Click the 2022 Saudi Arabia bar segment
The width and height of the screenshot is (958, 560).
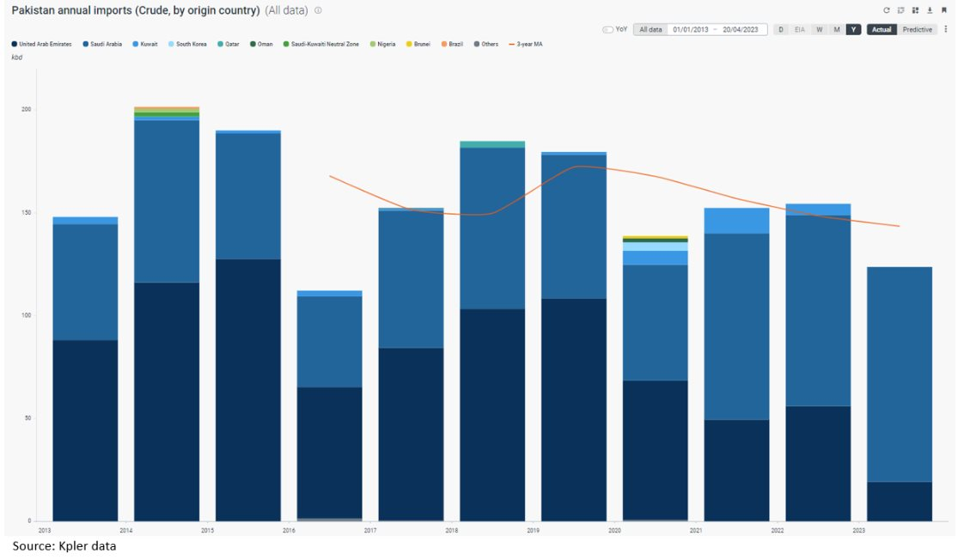coord(818,310)
